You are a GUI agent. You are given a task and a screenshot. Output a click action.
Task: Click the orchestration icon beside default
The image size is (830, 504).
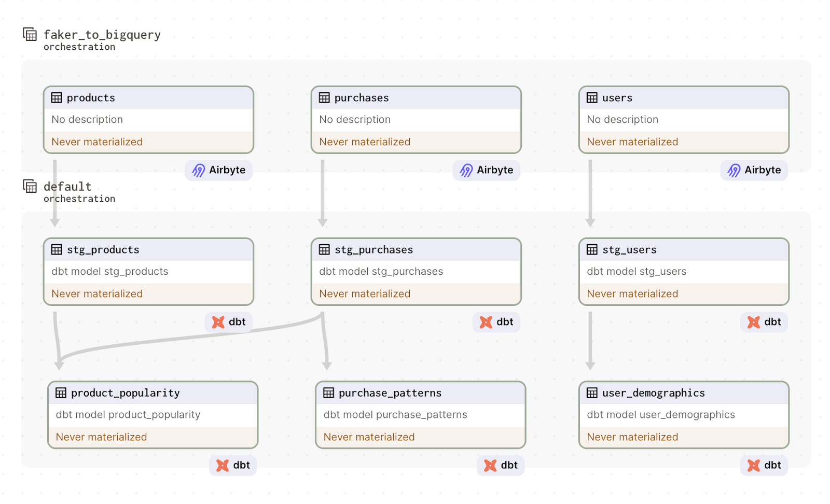point(30,186)
